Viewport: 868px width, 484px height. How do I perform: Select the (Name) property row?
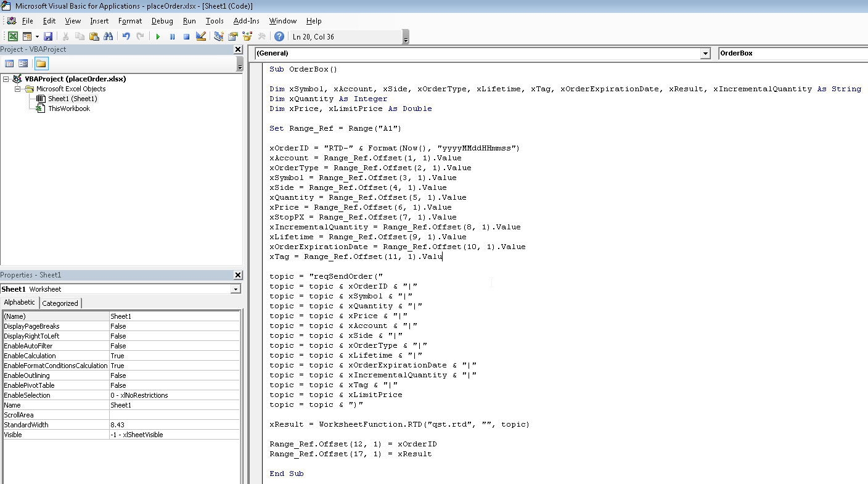point(121,316)
